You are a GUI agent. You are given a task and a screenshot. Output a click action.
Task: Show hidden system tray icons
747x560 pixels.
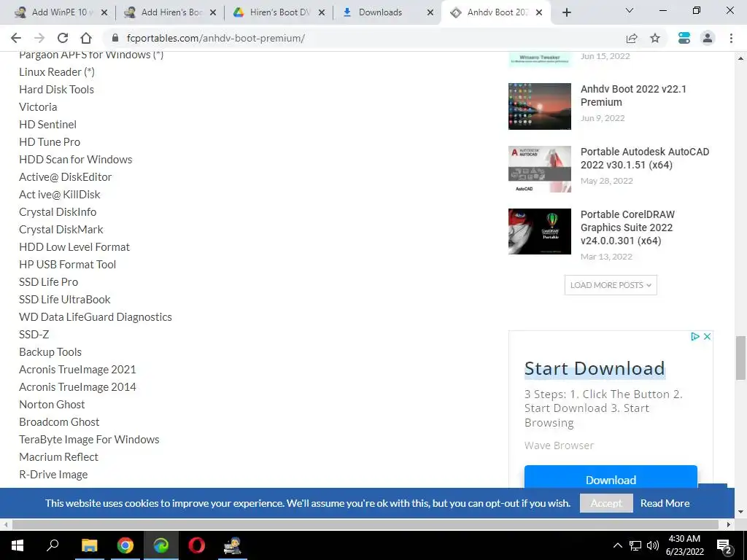tap(617, 545)
